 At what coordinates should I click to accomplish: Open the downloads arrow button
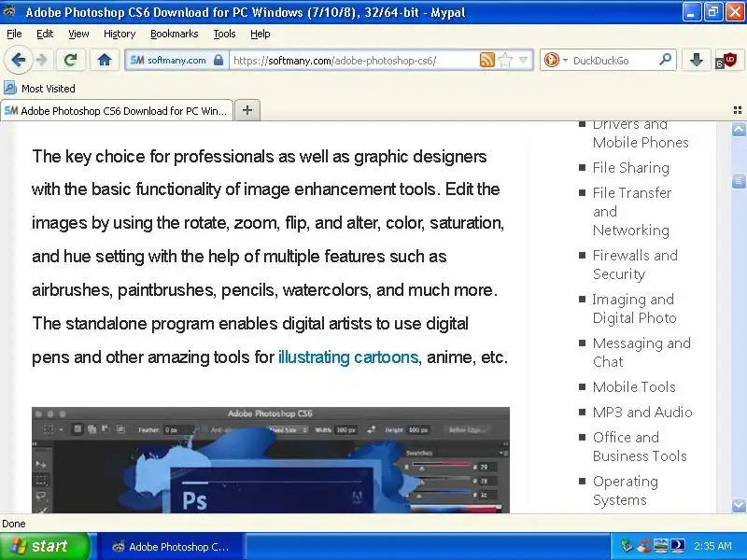(x=696, y=60)
